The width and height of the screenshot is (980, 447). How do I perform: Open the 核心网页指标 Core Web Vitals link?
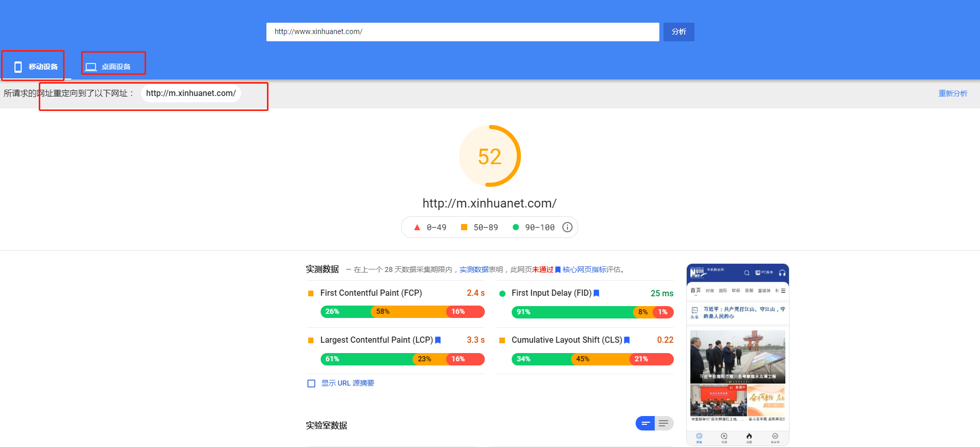584,269
